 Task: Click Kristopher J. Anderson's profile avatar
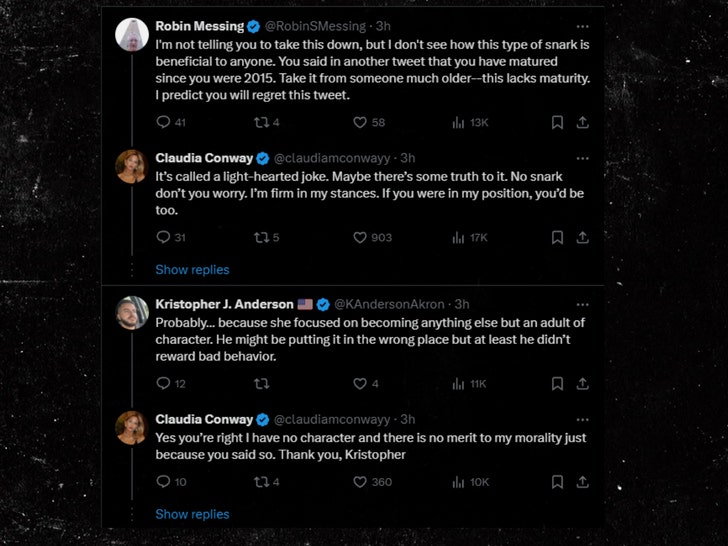[x=132, y=313]
